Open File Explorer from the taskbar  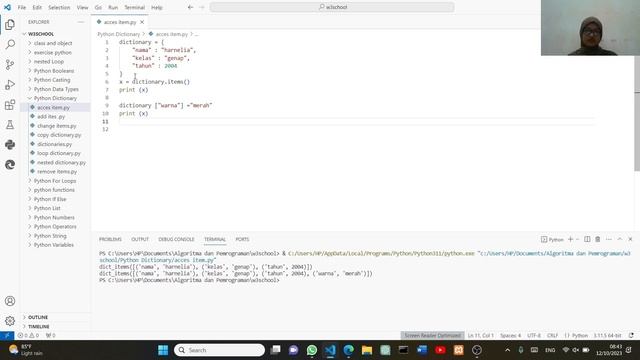click(367, 350)
